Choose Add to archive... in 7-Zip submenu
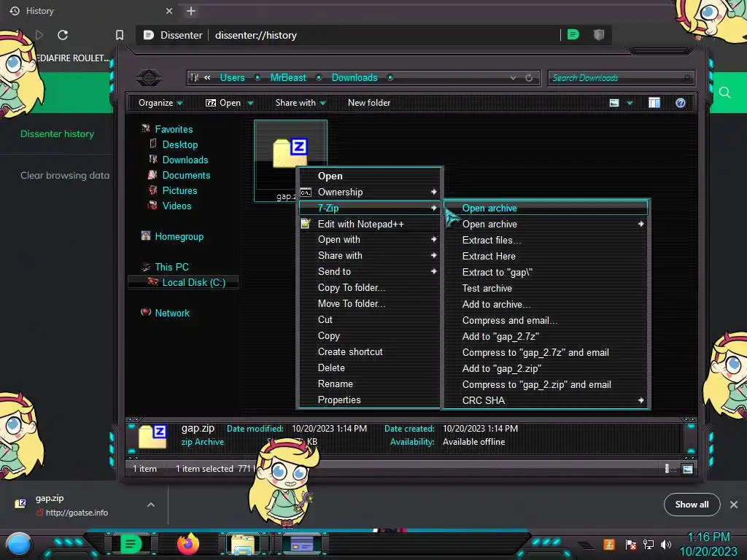Screen dimensions: 747x560 546,304
